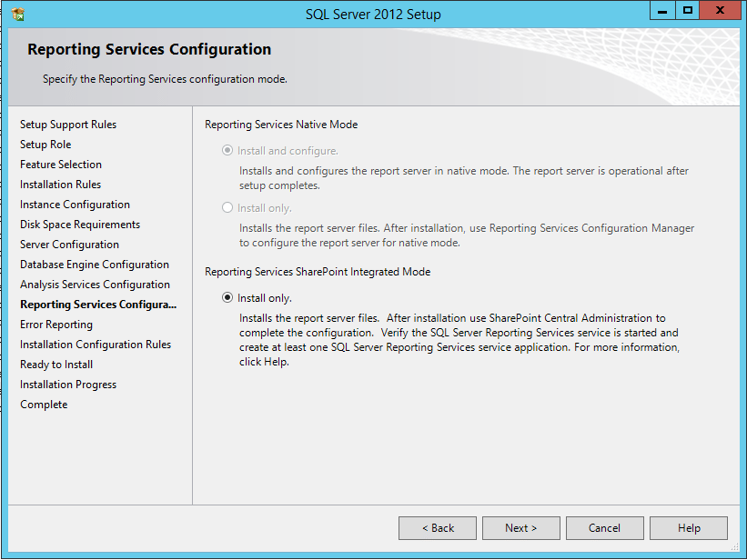This screenshot has width=747, height=560.
Task: Open Help for this setup page
Action: (x=689, y=528)
